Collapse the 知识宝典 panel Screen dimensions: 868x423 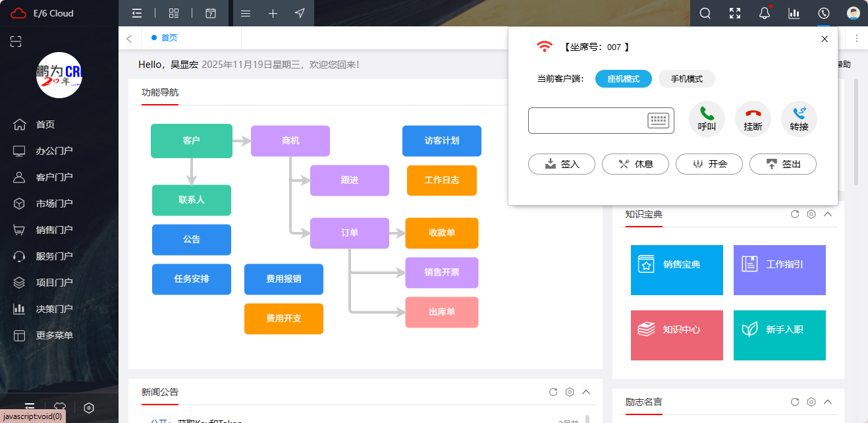tap(828, 214)
